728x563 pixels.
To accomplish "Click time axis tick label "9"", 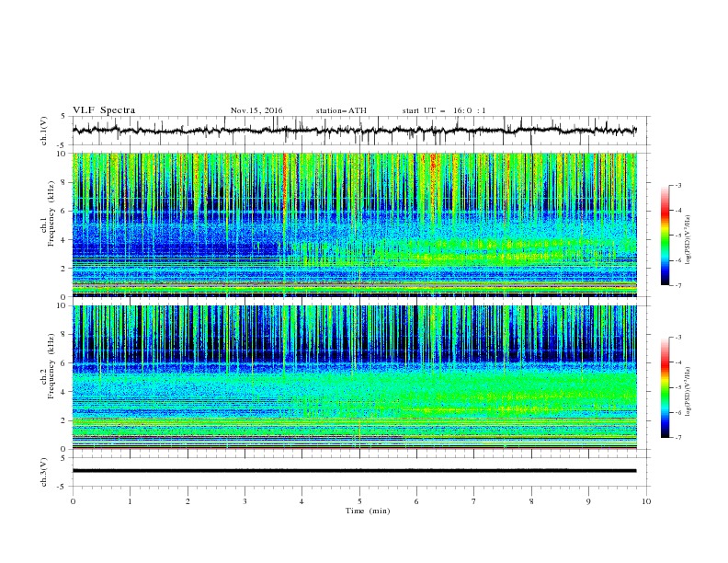I will click(x=588, y=501).
